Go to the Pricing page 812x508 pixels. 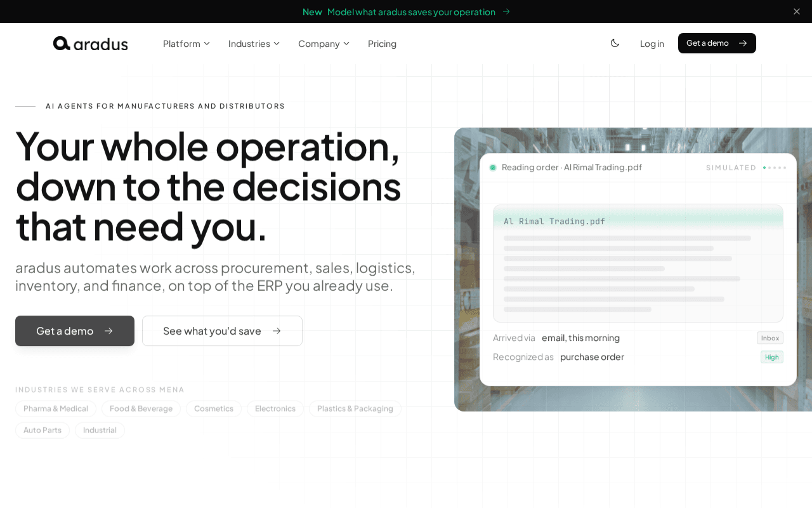point(382,43)
